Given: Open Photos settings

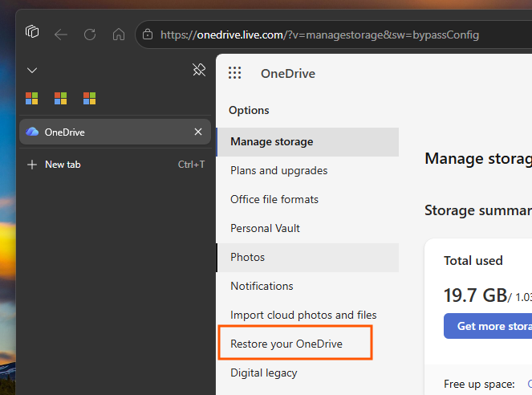Looking at the screenshot, I should 307,257.
